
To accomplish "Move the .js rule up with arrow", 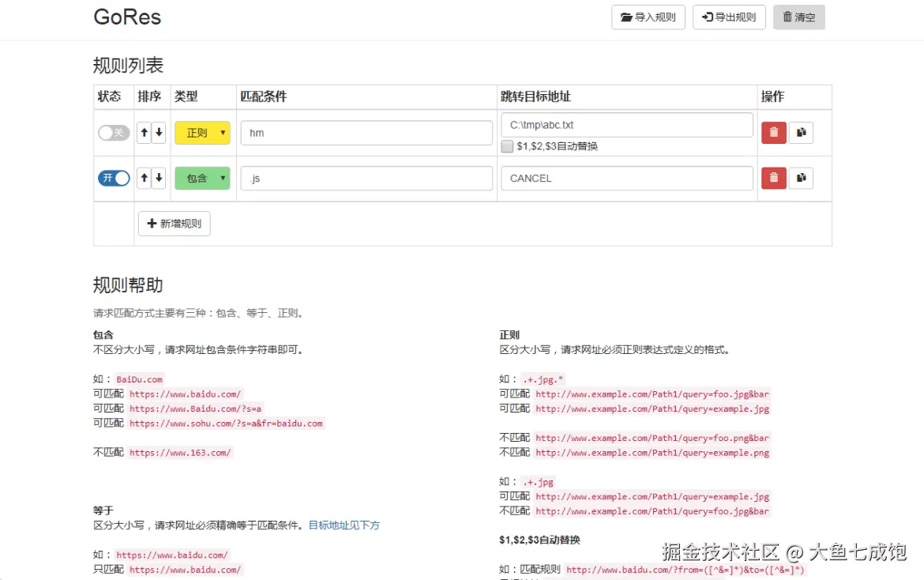I will (x=145, y=178).
